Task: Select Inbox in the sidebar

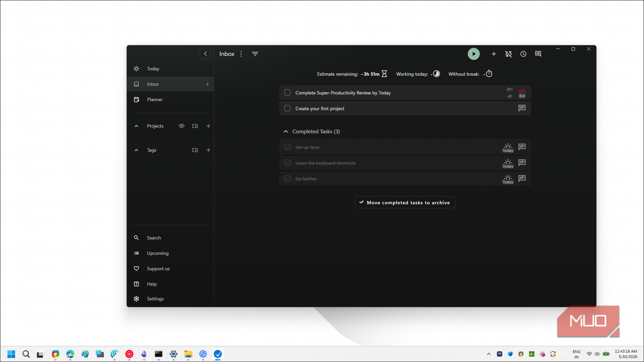Action: click(x=170, y=84)
